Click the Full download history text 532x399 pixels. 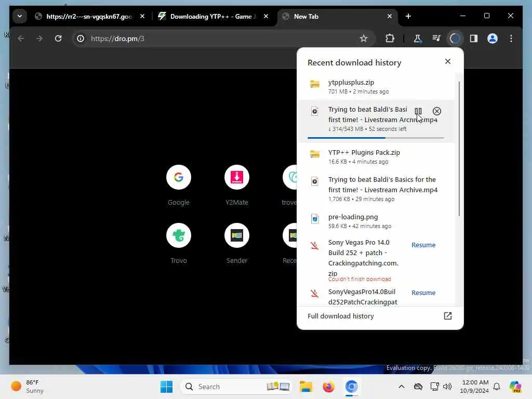point(340,316)
